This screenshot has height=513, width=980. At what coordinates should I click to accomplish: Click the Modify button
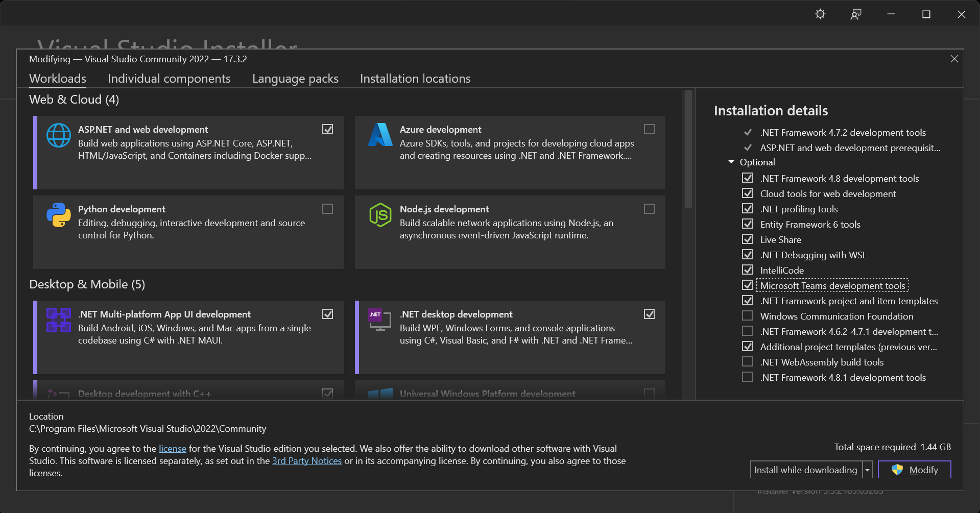click(x=914, y=470)
